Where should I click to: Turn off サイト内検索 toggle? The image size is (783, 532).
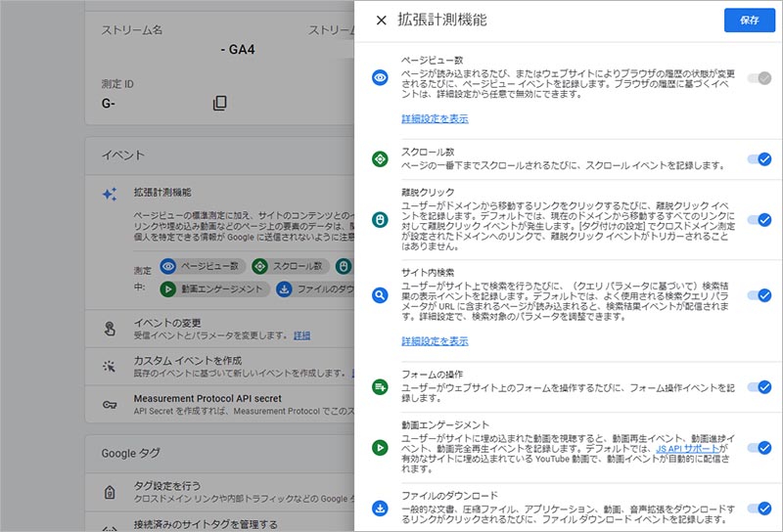tap(759, 294)
